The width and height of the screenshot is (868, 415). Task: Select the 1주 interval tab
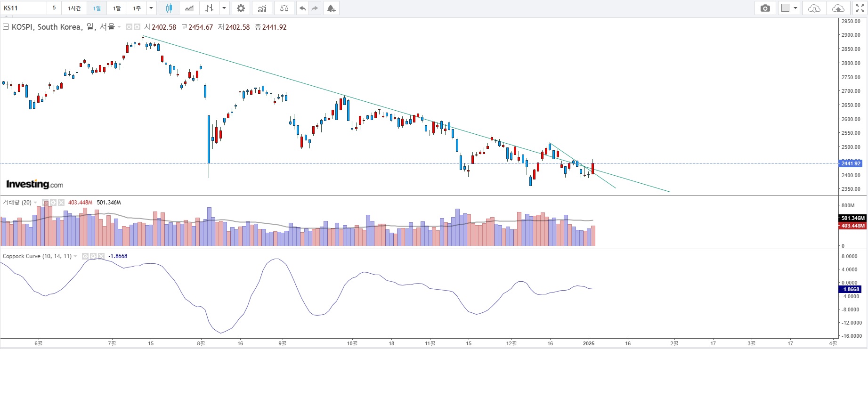137,8
